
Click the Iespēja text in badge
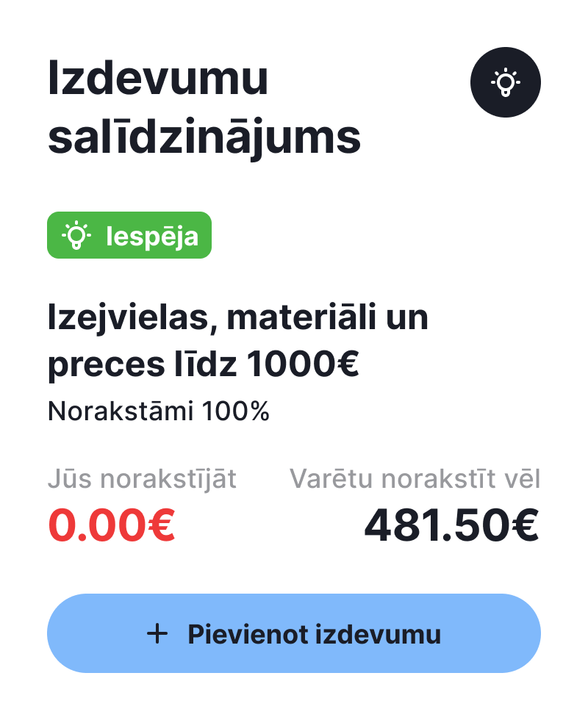click(x=152, y=237)
